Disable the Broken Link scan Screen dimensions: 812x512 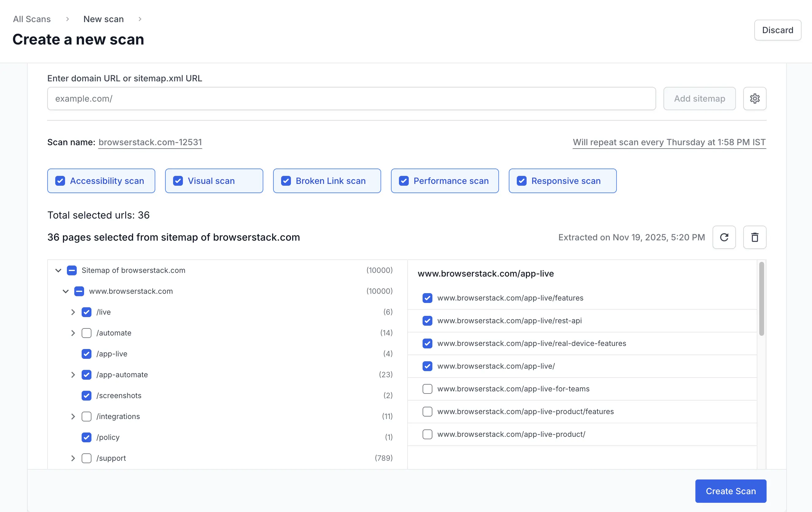point(286,181)
